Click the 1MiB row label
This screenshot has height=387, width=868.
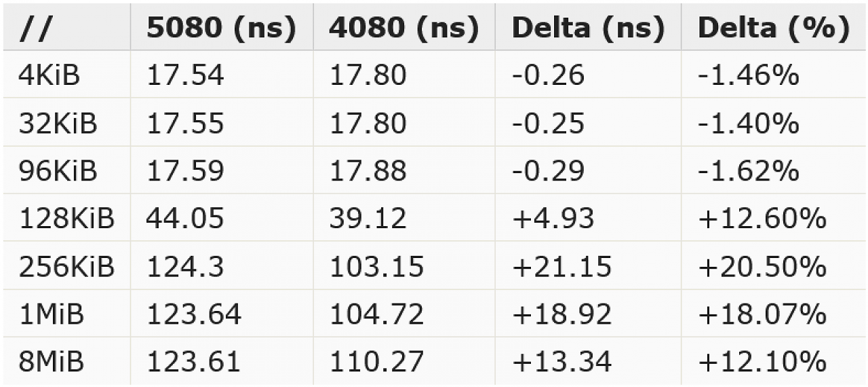(51, 313)
